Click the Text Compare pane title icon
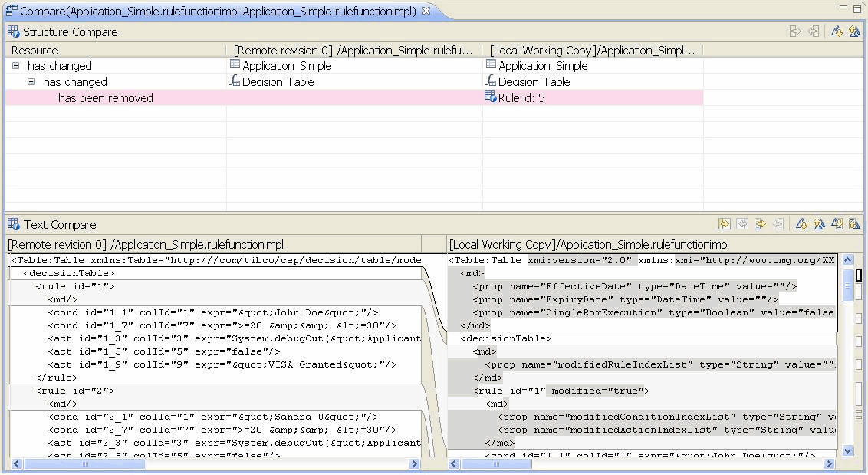 13,224
